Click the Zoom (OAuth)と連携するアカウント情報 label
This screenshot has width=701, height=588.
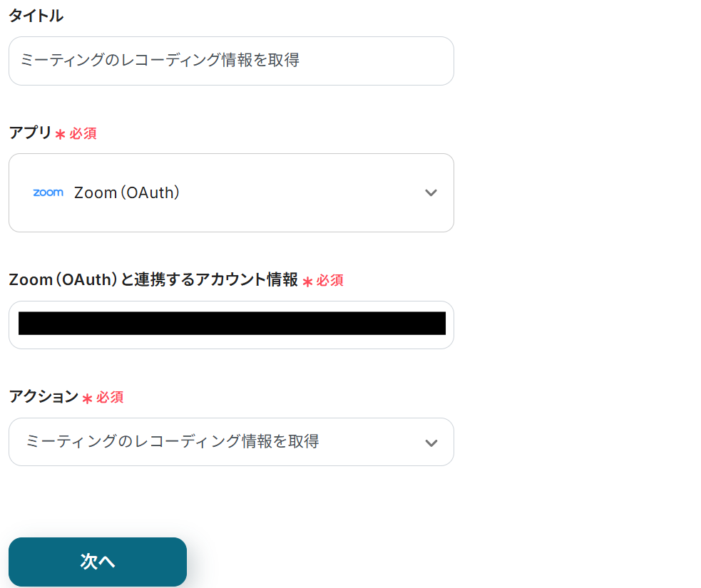[x=153, y=280]
